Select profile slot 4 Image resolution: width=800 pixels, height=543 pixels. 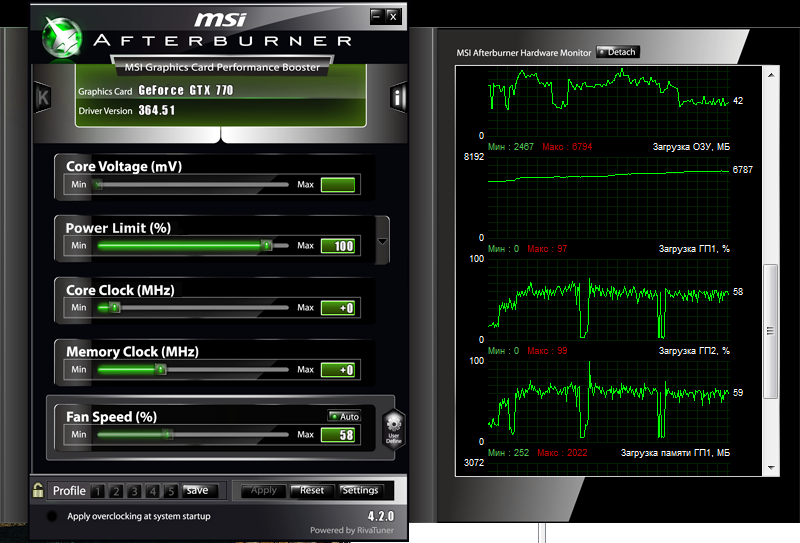(153, 491)
